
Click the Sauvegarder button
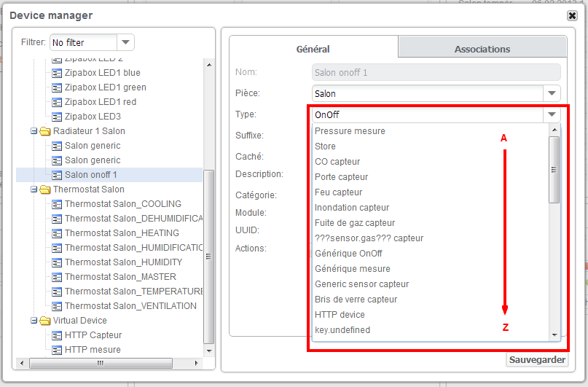537,359
